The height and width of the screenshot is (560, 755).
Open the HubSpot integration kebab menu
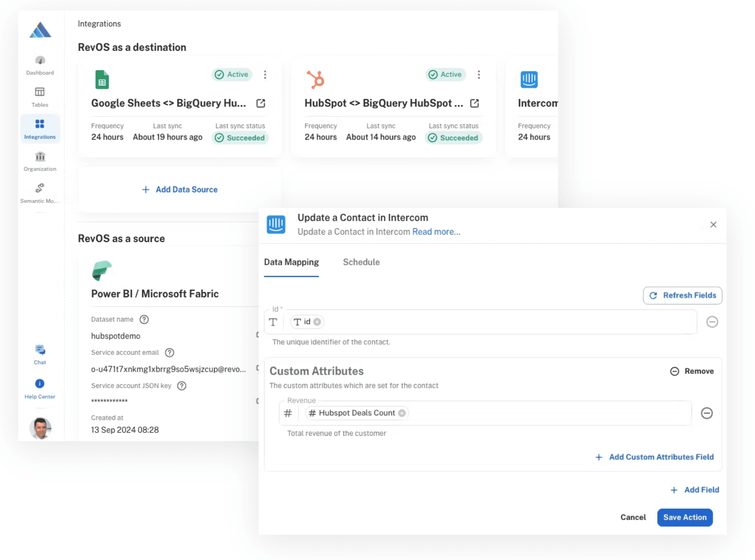click(x=479, y=74)
